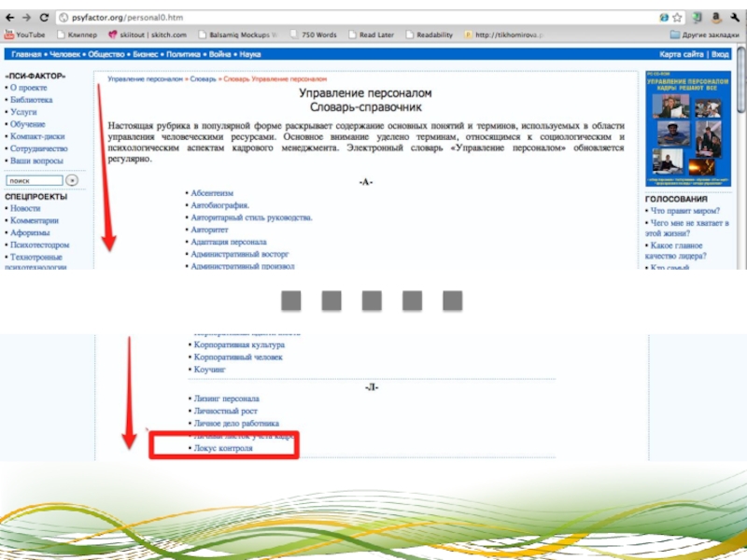Open the Обучение sidebar link
Viewport: 747px width, 560px height.
[28, 124]
